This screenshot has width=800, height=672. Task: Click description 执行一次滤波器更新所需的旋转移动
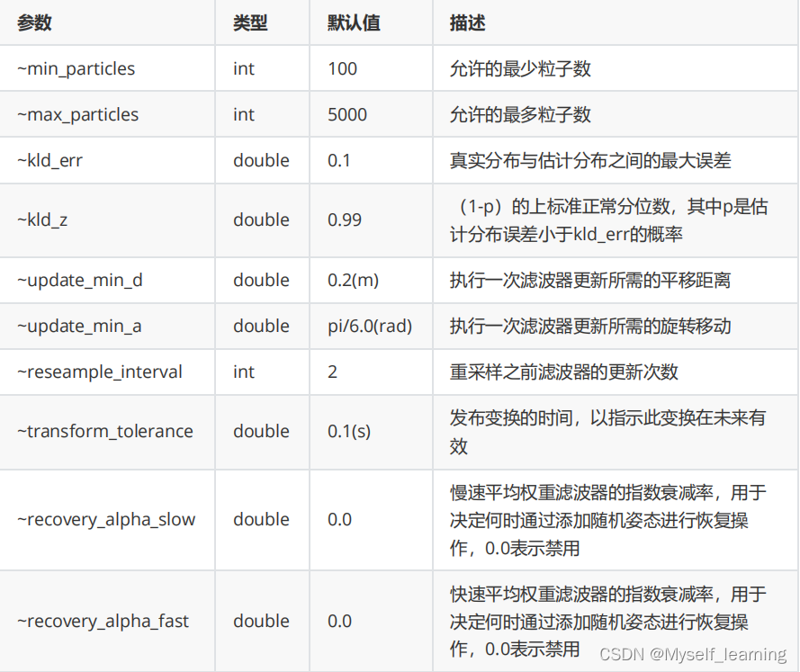[590, 326]
